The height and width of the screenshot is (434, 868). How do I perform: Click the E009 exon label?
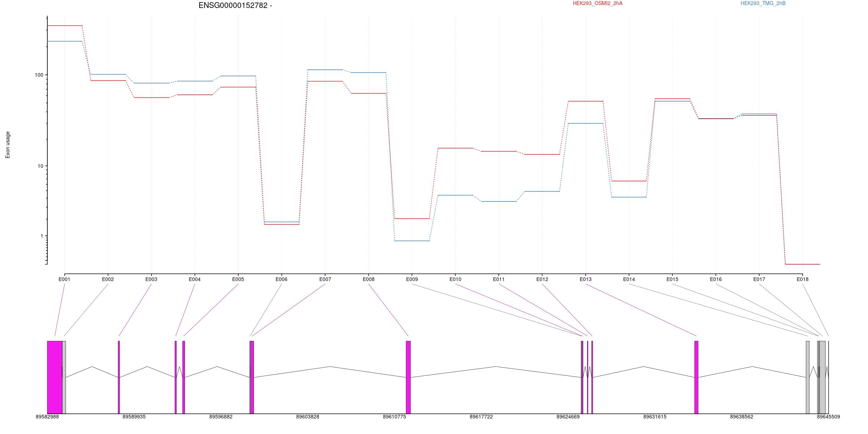tap(412, 279)
